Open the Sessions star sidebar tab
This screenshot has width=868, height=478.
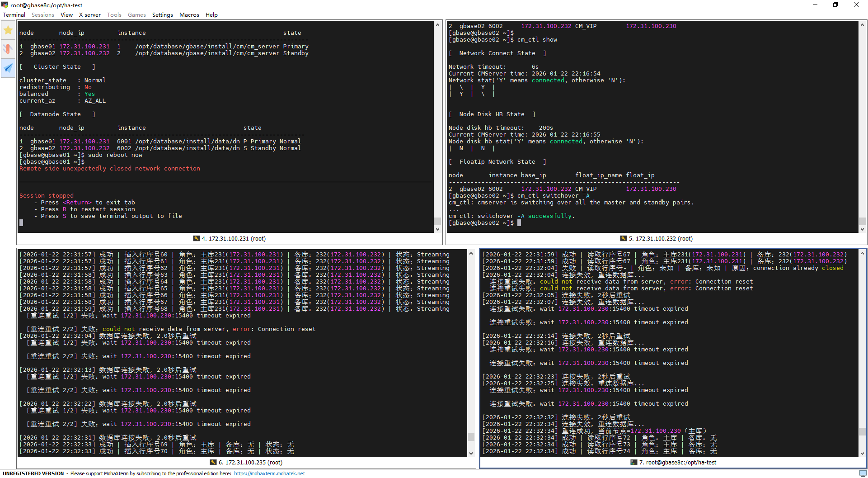point(8,30)
